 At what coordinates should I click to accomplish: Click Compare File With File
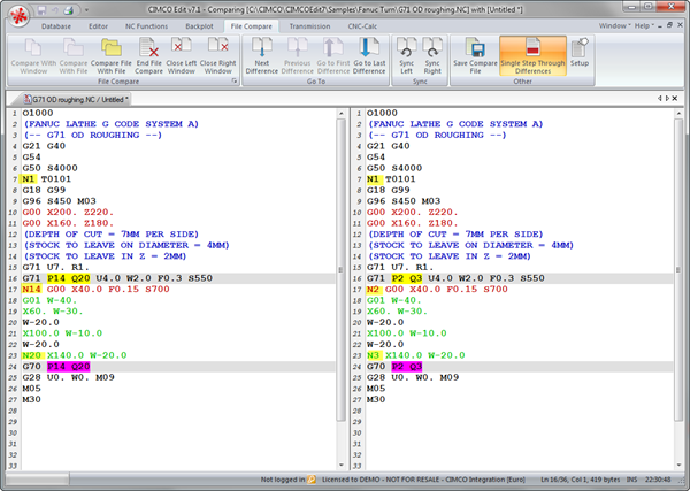[x=111, y=56]
